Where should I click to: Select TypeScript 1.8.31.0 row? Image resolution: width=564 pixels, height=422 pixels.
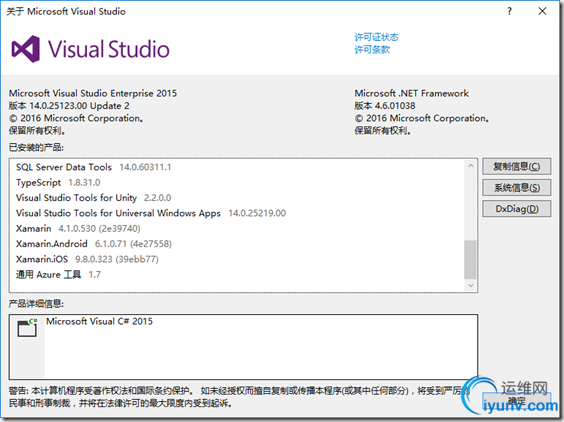(x=237, y=182)
